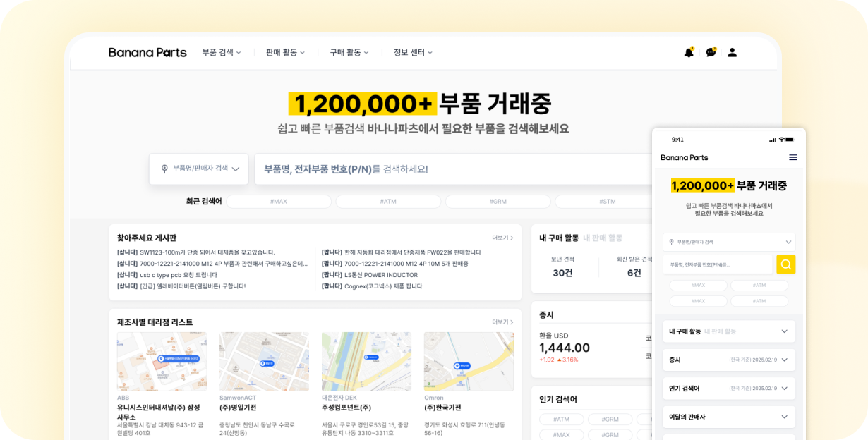This screenshot has width=868, height=440.
Task: Tap the Banana Parts logo in mobile view
Action: pos(685,157)
